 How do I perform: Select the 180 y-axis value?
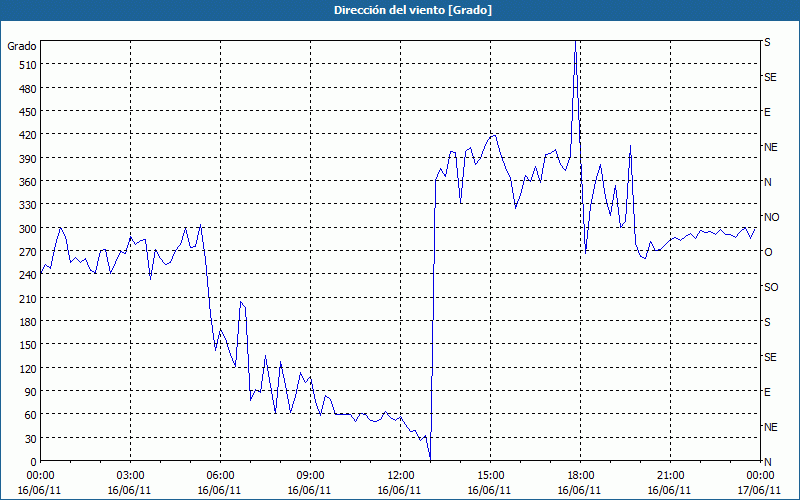tap(29, 322)
